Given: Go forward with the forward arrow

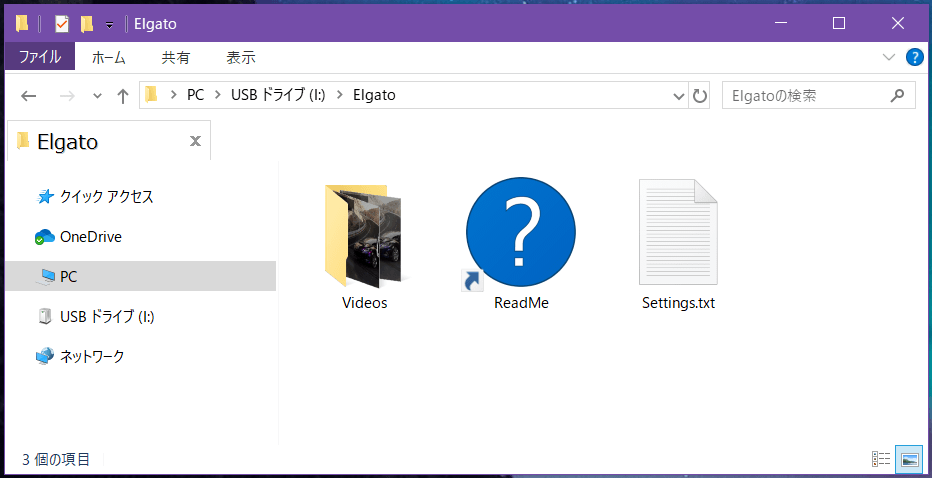Looking at the screenshot, I should (x=67, y=96).
